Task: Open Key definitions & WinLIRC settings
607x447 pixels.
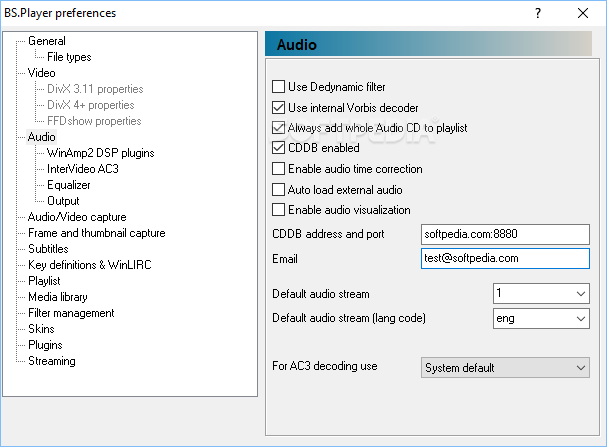Action: [x=90, y=265]
